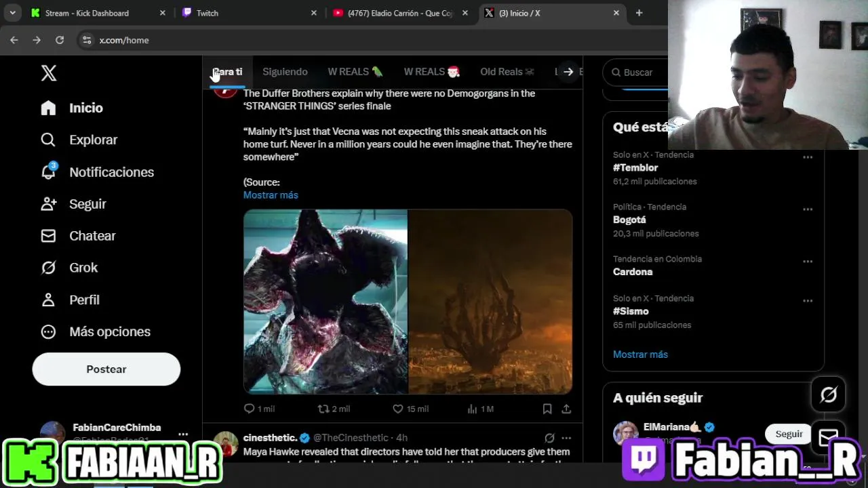Screen dimensions: 868x488
Task: Open Grok from the sidebar
Action: [69, 268]
